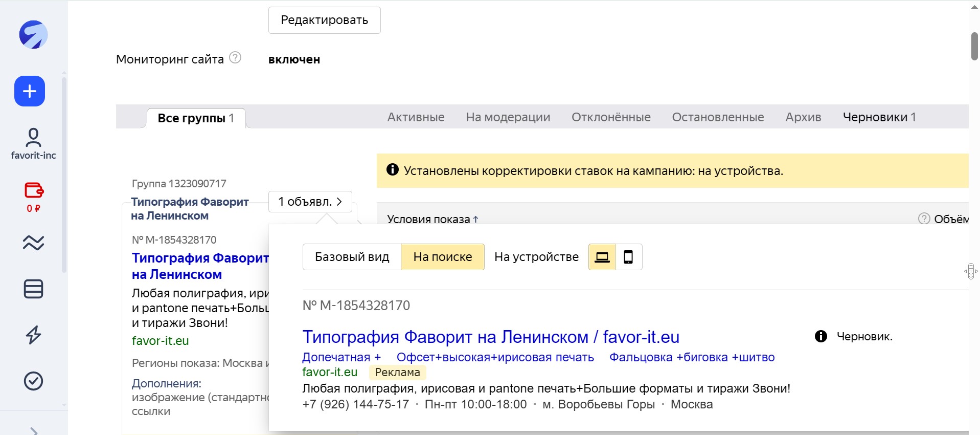Click the Реклама label badge
This screenshot has width=980, height=435.
(398, 373)
